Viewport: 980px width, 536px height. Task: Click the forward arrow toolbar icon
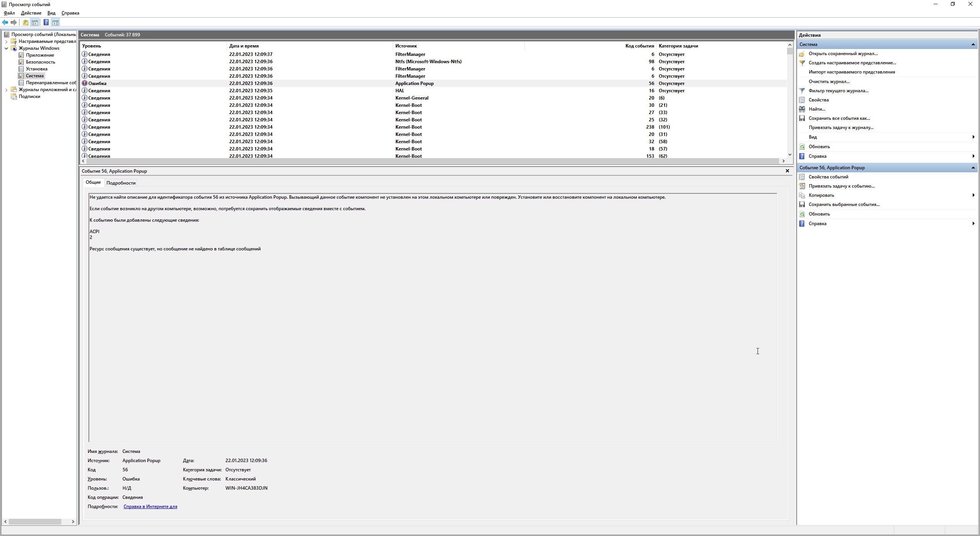click(14, 23)
